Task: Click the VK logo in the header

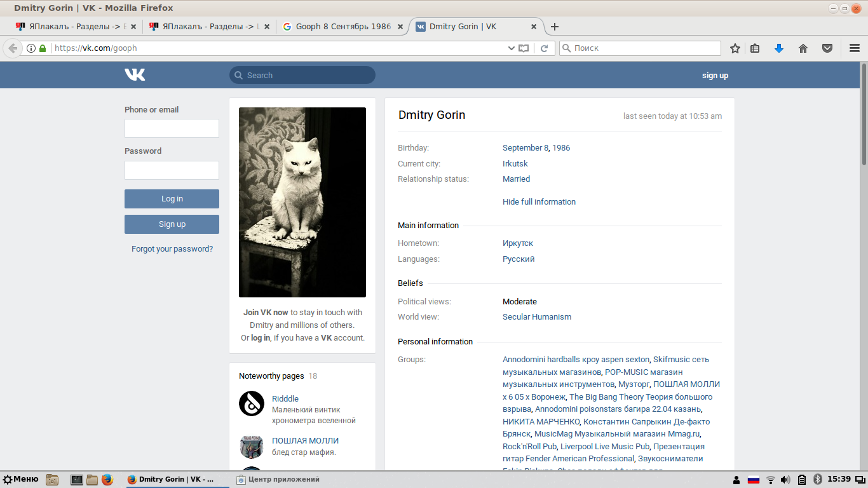Action: pos(135,75)
